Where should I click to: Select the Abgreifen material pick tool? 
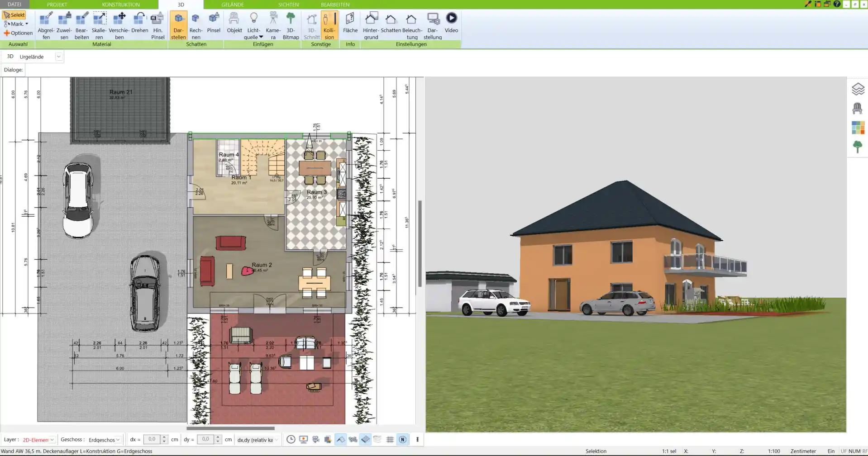pos(46,26)
